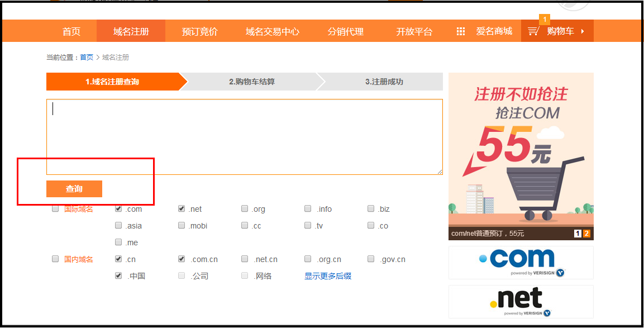Click the .com Verisign logo banner

pyautogui.click(x=521, y=262)
